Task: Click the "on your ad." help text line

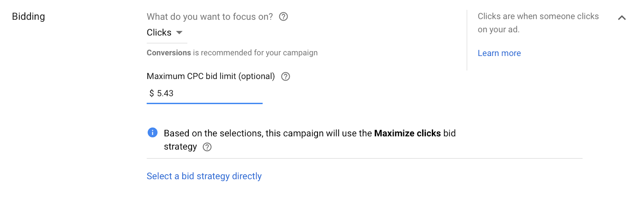Action: 498,29
